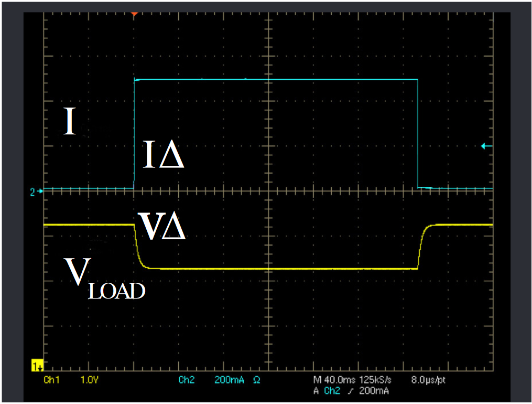
Task: Click the A Ch2 trigger source readout
Action: (x=327, y=391)
